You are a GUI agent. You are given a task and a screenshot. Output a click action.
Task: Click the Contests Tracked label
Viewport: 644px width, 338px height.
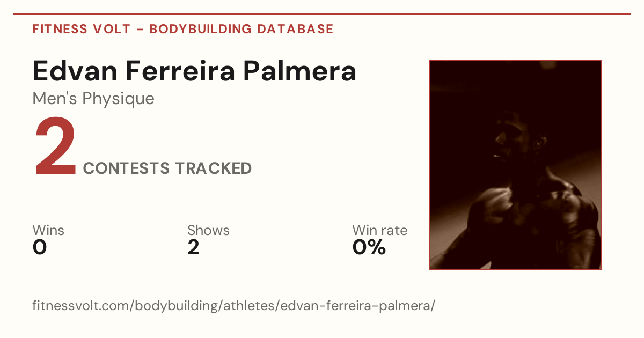tap(167, 168)
